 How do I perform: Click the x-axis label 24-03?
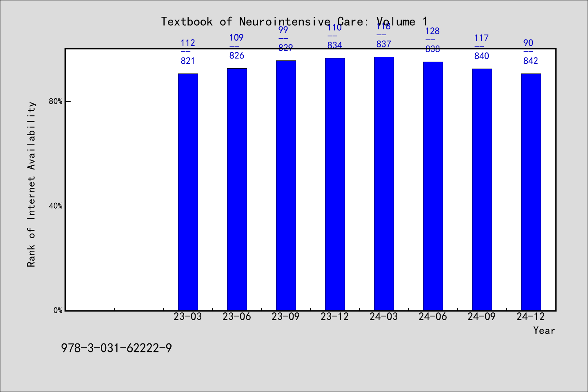[384, 316]
